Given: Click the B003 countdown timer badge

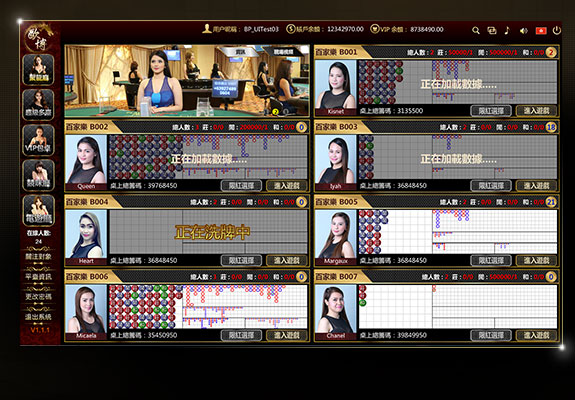Looking at the screenshot, I should click(551, 127).
